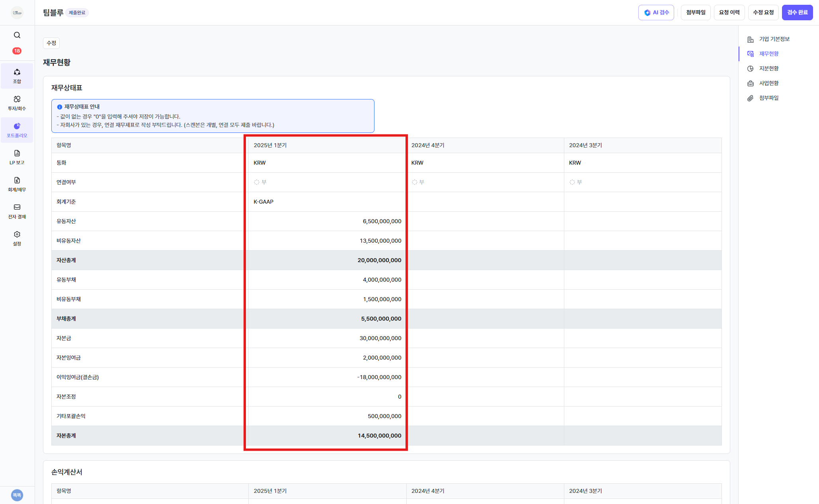
Task: Go to 투자/회수 in the sidebar
Action: click(17, 103)
